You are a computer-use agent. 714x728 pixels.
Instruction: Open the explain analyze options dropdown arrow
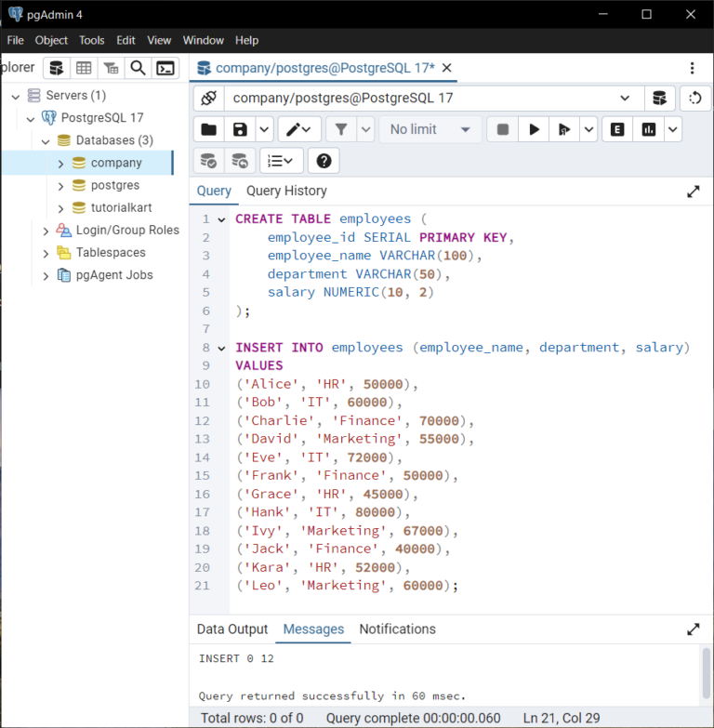[x=673, y=129]
